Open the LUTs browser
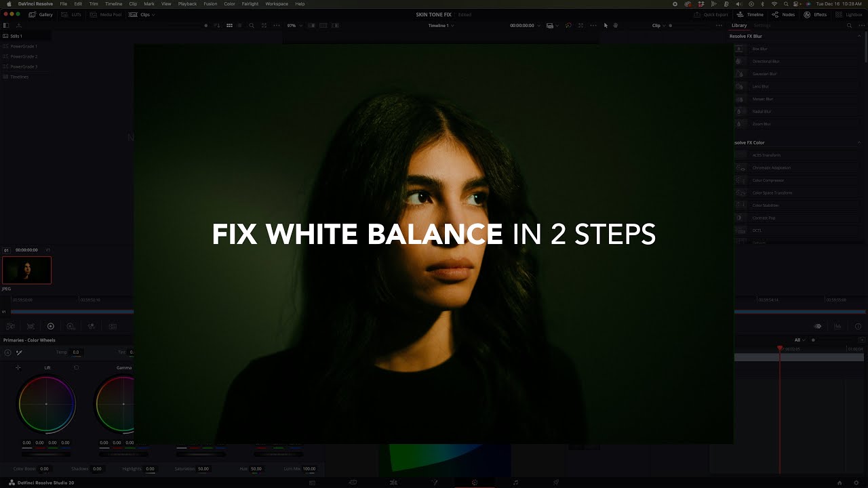Viewport: 868px width, 488px height. [x=71, y=14]
